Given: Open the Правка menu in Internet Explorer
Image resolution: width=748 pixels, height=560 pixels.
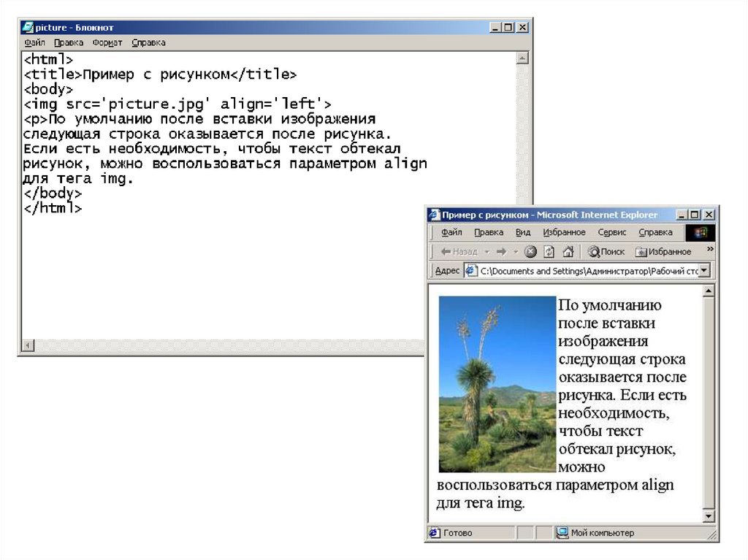Looking at the screenshot, I should point(489,232).
